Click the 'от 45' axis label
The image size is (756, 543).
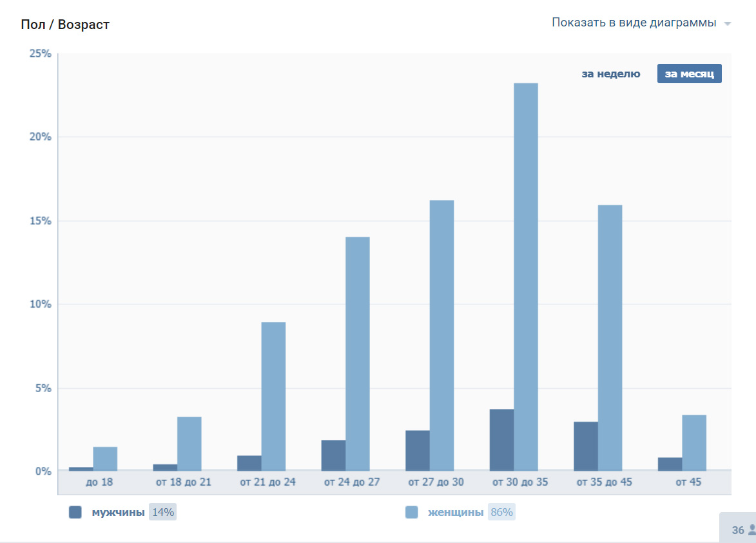pos(688,482)
